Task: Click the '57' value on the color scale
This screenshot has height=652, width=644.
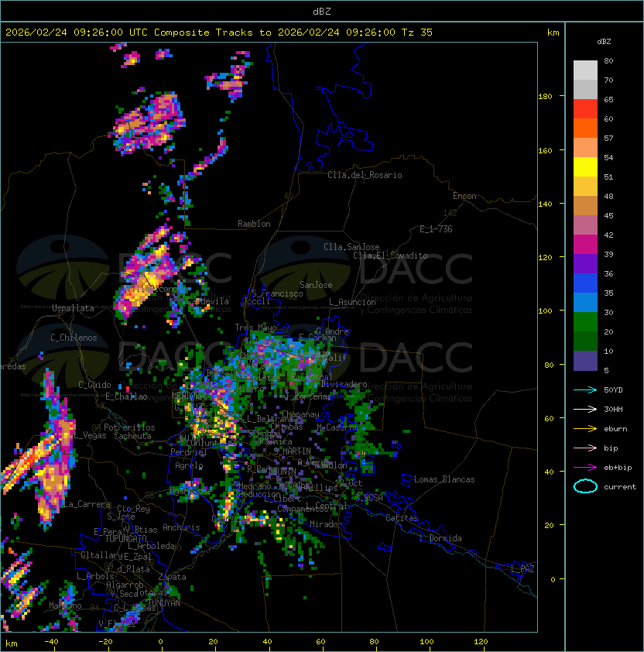Action: 608,138
